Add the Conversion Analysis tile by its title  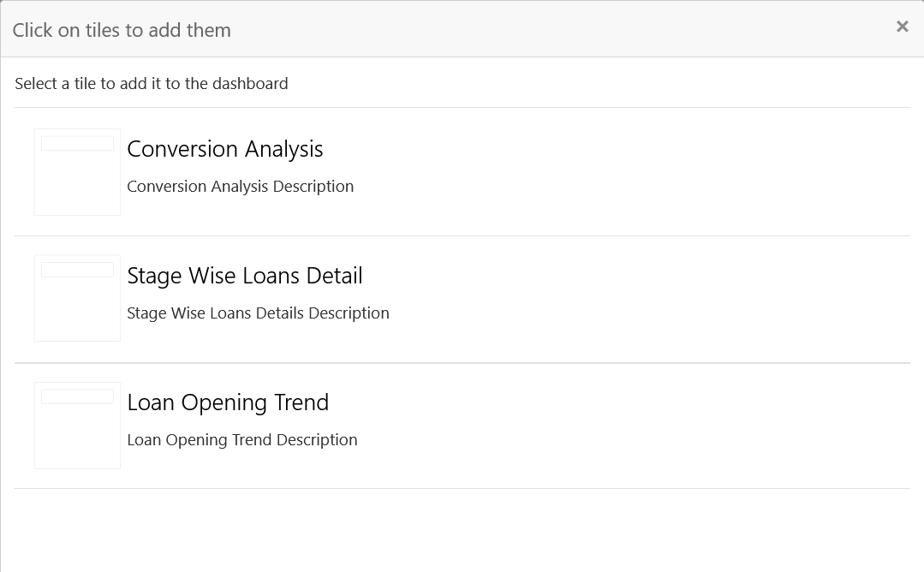coord(225,149)
